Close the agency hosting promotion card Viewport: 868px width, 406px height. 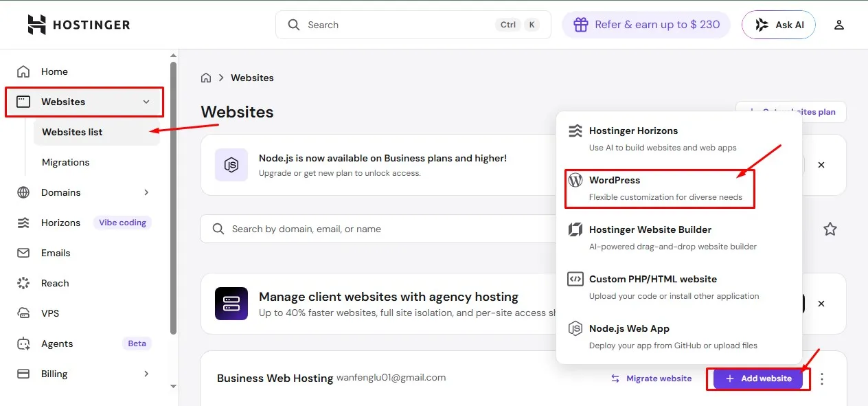tap(821, 304)
